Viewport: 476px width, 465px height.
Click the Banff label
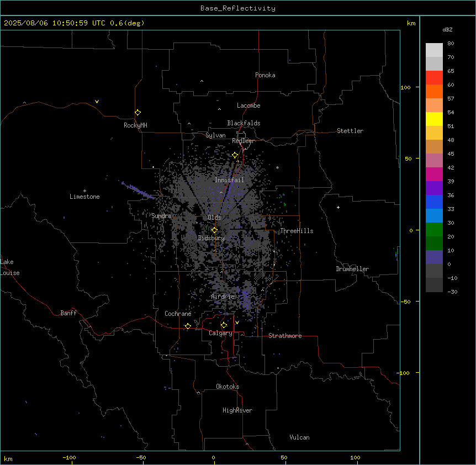(68, 313)
